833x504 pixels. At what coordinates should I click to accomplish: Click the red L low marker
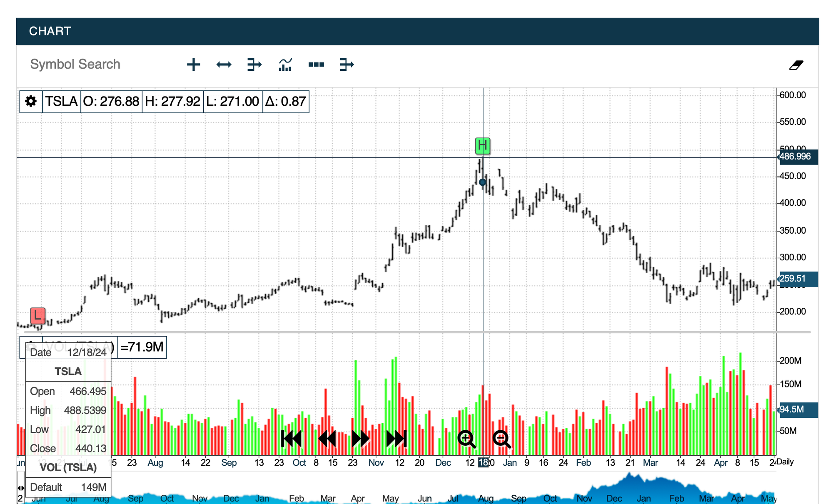tap(37, 315)
